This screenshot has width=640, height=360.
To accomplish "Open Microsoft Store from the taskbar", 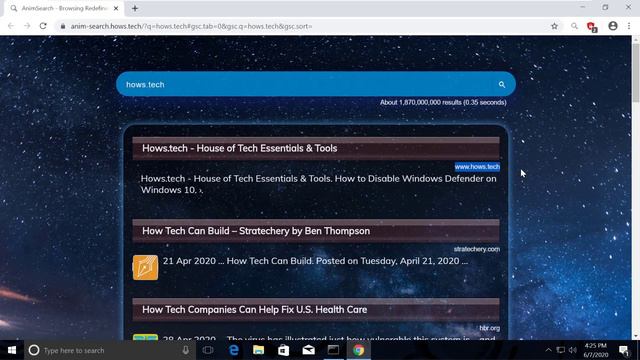I will pyautogui.click(x=284, y=350).
